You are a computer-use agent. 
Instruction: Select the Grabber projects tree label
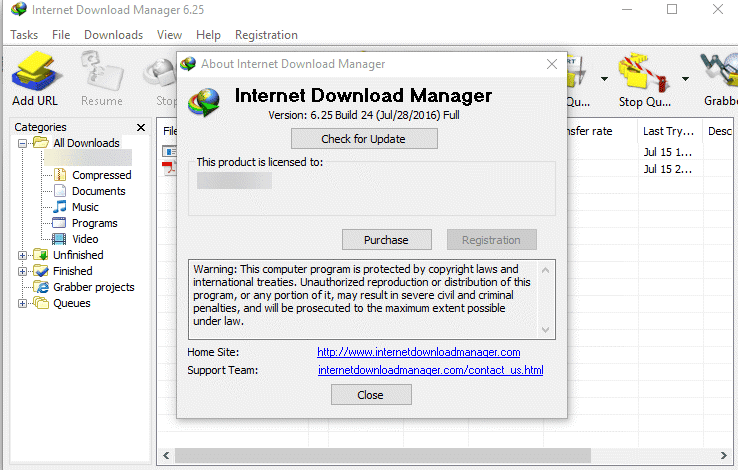coord(94,287)
